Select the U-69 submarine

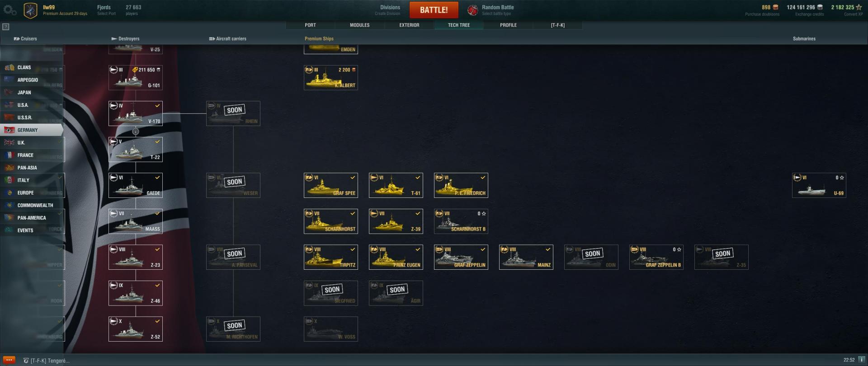819,185
